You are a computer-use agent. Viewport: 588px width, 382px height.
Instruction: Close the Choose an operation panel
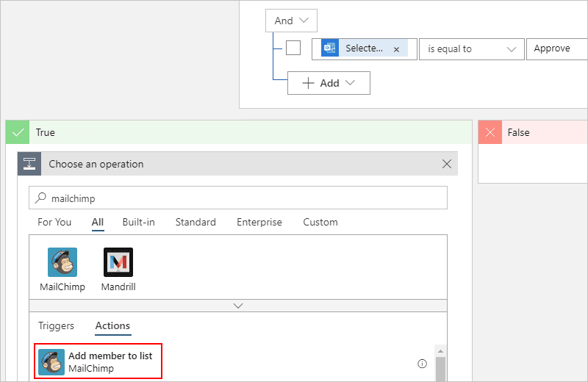pos(447,164)
